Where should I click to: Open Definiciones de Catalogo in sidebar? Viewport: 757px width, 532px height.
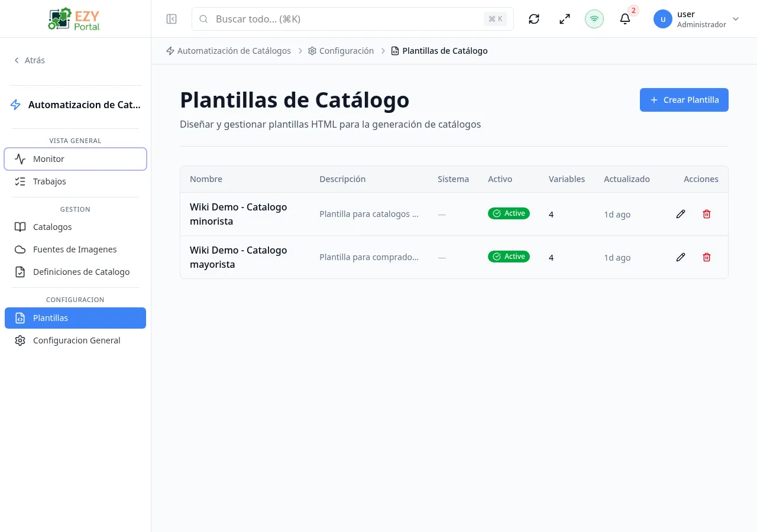point(75,272)
